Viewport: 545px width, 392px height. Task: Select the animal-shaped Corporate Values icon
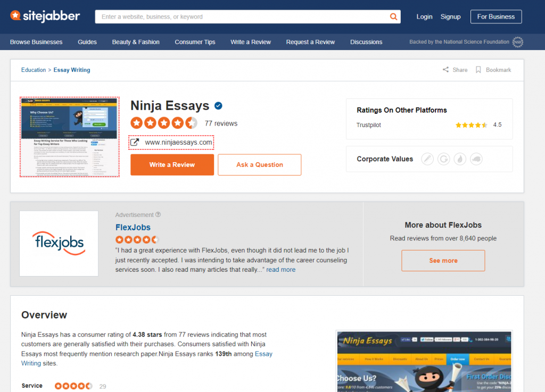pos(476,159)
